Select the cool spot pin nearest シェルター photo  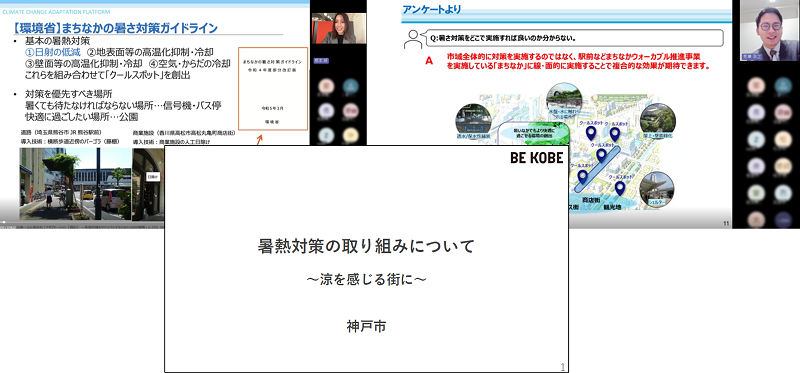click(619, 188)
